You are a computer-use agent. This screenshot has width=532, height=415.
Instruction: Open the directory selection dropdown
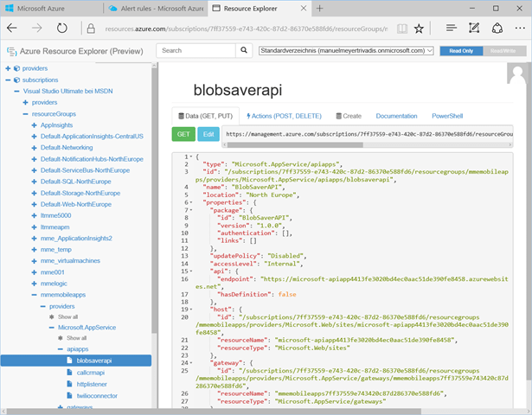[x=346, y=50]
